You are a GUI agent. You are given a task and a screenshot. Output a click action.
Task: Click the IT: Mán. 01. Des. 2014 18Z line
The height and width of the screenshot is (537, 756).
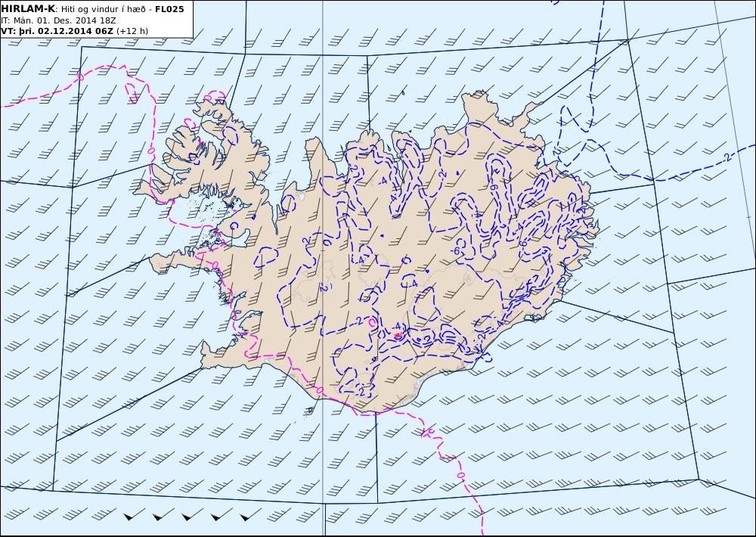click(58, 20)
